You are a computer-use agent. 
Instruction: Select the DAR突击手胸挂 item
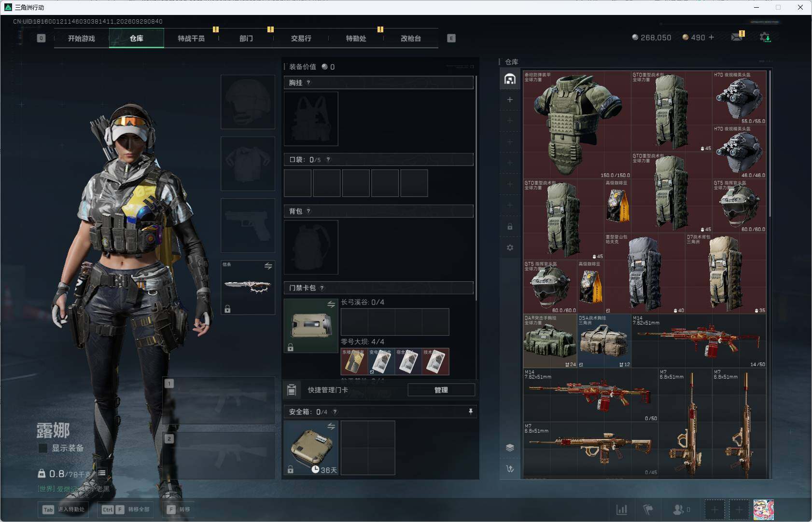pyautogui.click(x=550, y=341)
